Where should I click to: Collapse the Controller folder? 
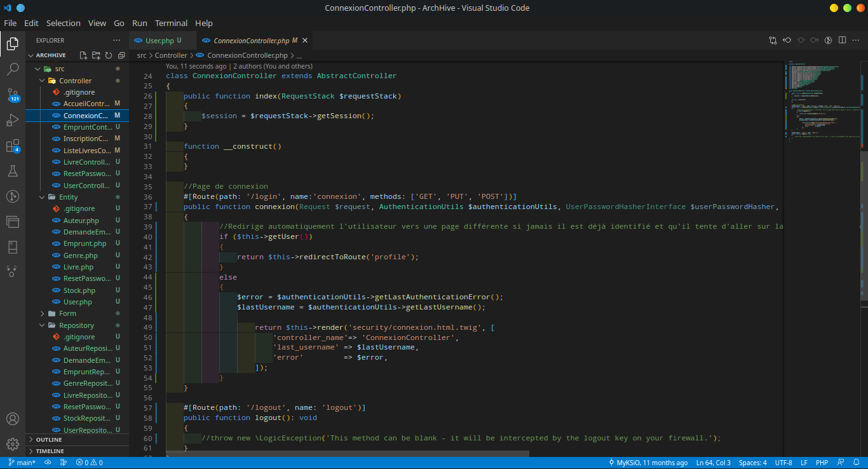75,81
